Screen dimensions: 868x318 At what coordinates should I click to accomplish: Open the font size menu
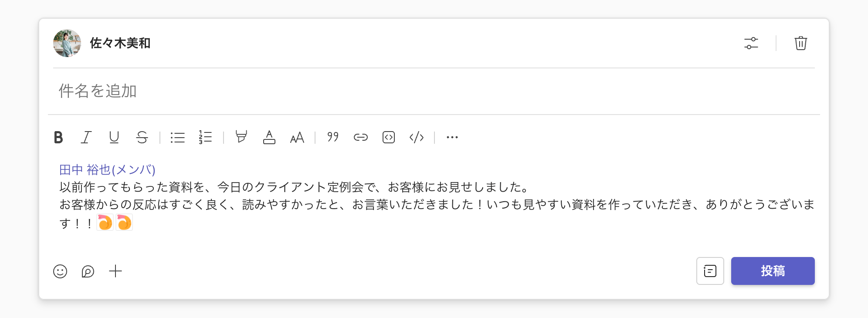(297, 137)
